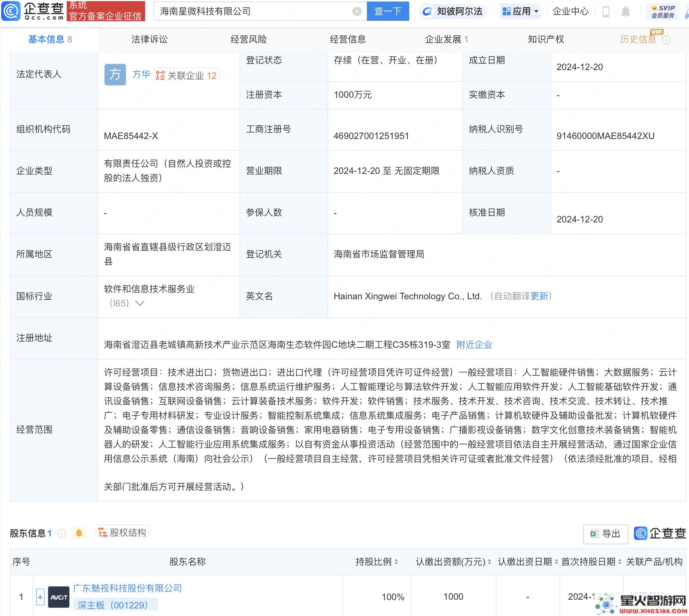
Task: Switch to 企业发展 tab
Action: pyautogui.click(x=446, y=39)
